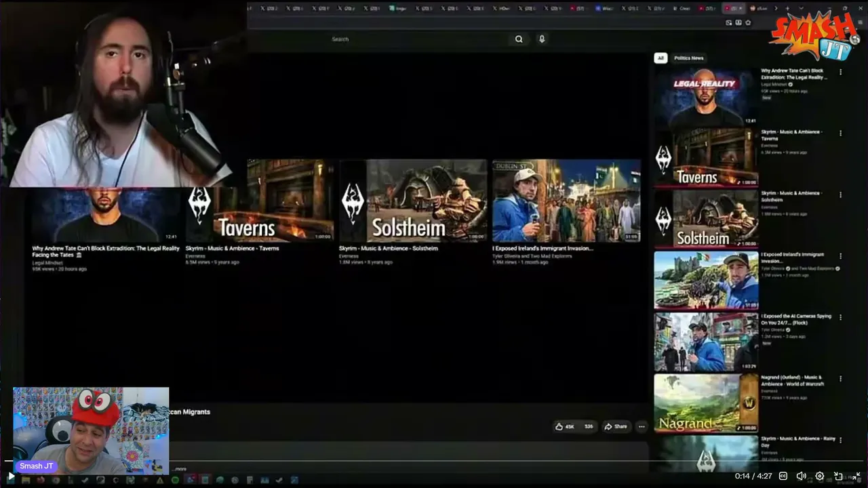
Task: Click the yellow folder icon in taskbar
Action: (x=26, y=480)
